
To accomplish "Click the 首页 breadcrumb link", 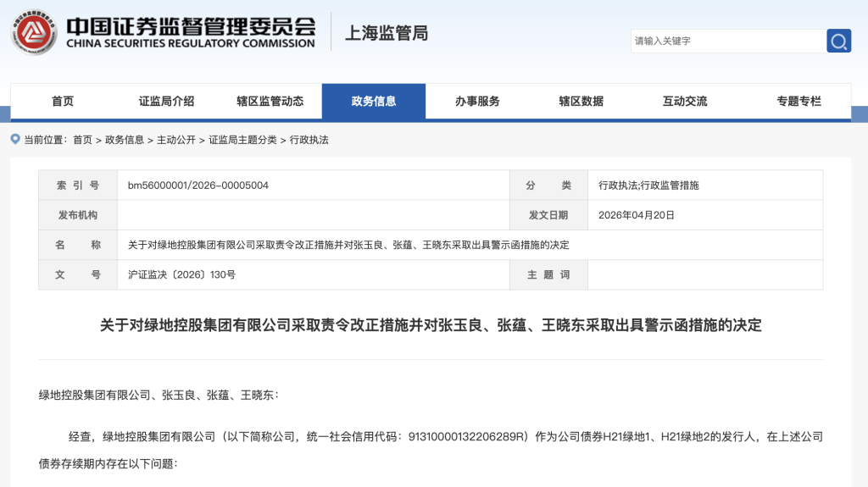I will pos(82,140).
